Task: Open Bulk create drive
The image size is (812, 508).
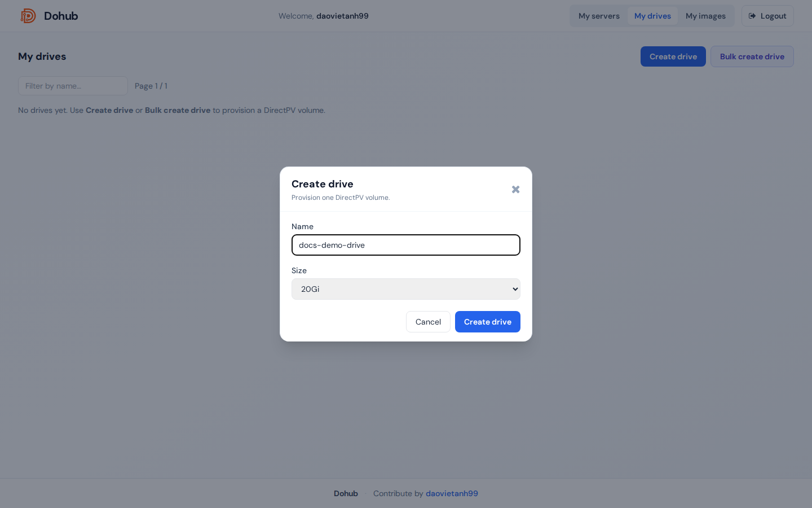Action: click(x=752, y=56)
